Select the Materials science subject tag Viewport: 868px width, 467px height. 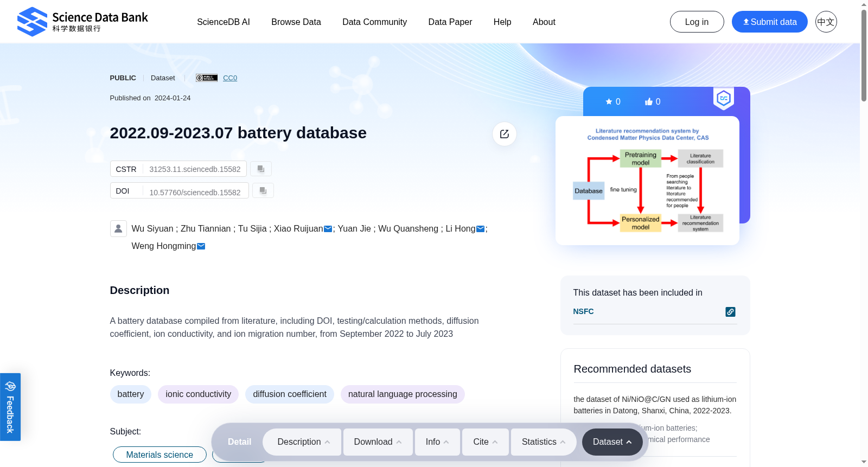coord(159,455)
